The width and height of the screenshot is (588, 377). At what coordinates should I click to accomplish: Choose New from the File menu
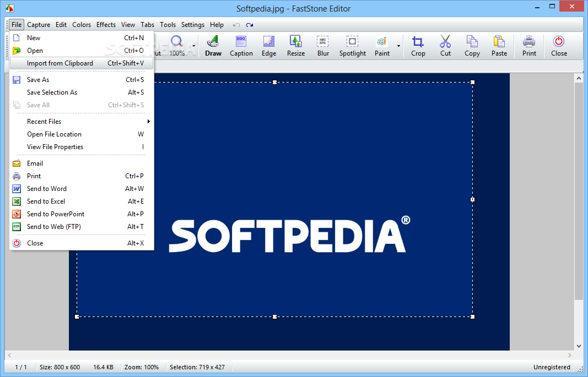(x=81, y=38)
